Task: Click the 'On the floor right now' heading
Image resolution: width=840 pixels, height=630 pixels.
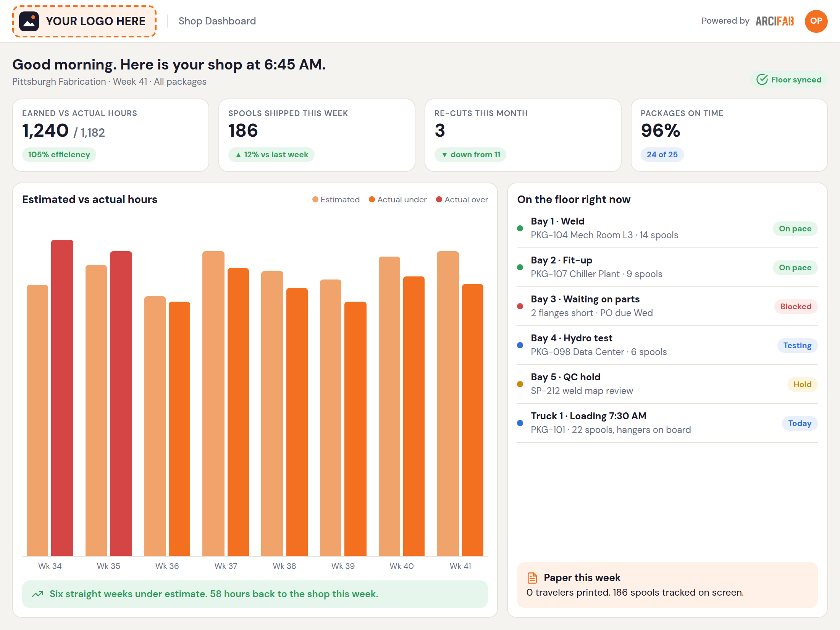Action: 574,199
